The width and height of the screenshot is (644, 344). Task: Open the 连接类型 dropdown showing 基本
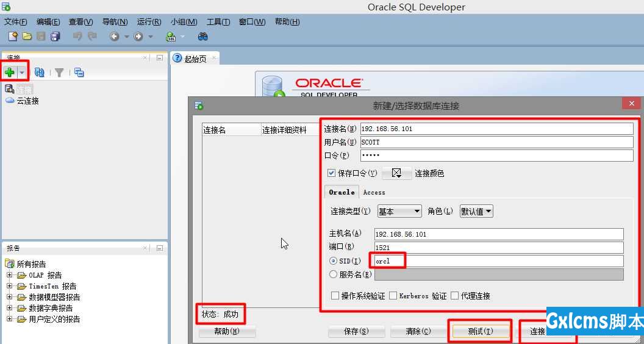click(x=399, y=211)
